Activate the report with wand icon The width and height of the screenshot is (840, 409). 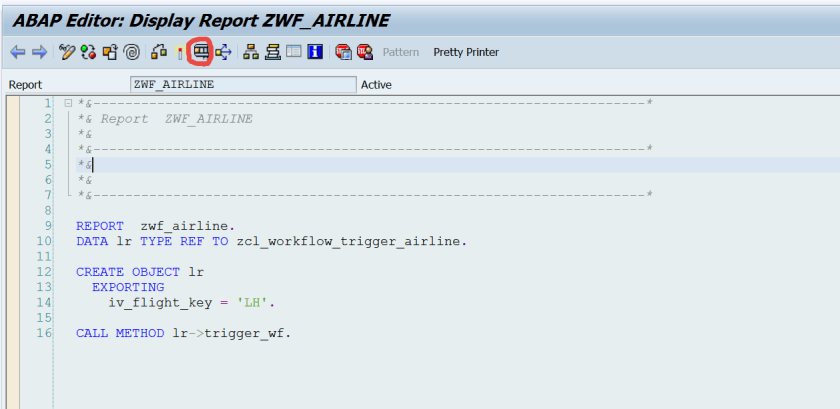click(x=180, y=52)
